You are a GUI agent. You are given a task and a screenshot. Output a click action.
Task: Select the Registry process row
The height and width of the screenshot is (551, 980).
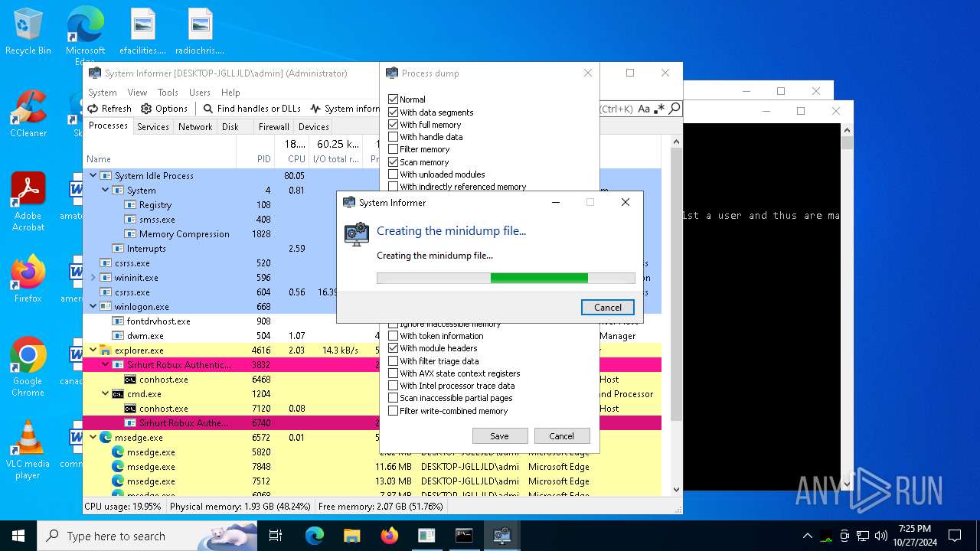[372, 205]
